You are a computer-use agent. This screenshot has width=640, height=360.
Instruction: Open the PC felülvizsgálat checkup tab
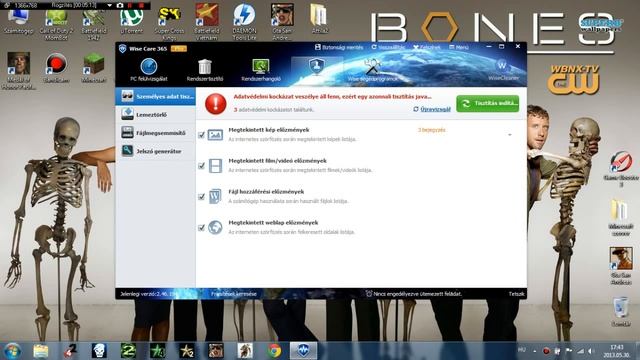[x=149, y=70]
